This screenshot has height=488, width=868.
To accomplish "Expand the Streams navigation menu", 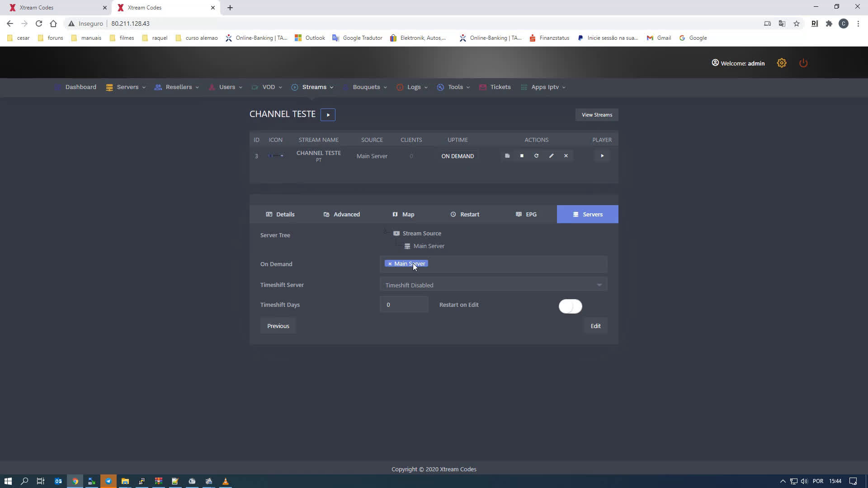I will (313, 87).
